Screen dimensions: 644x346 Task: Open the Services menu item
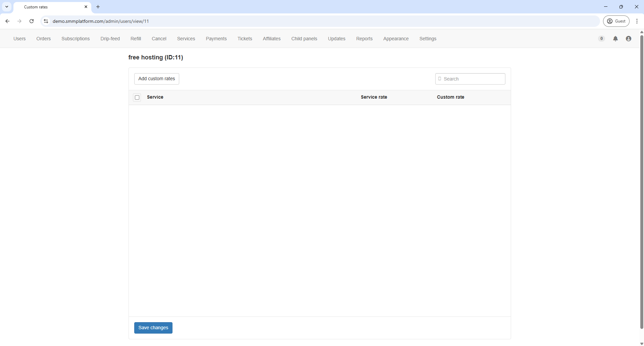tap(186, 39)
